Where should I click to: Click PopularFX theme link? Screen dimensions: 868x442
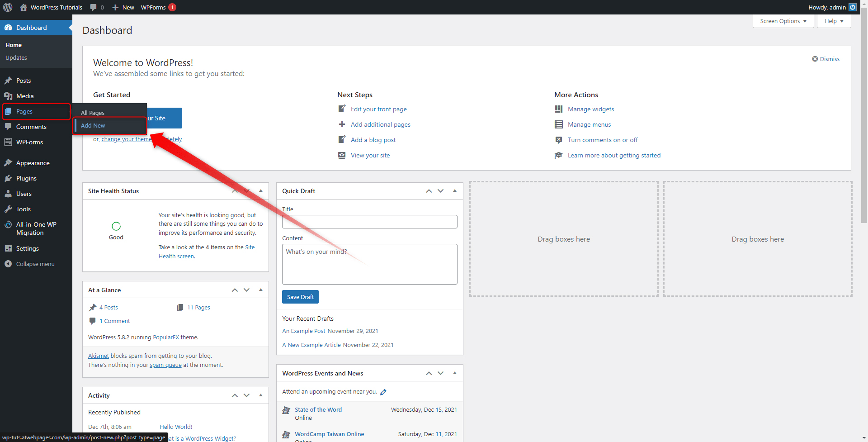tap(166, 337)
